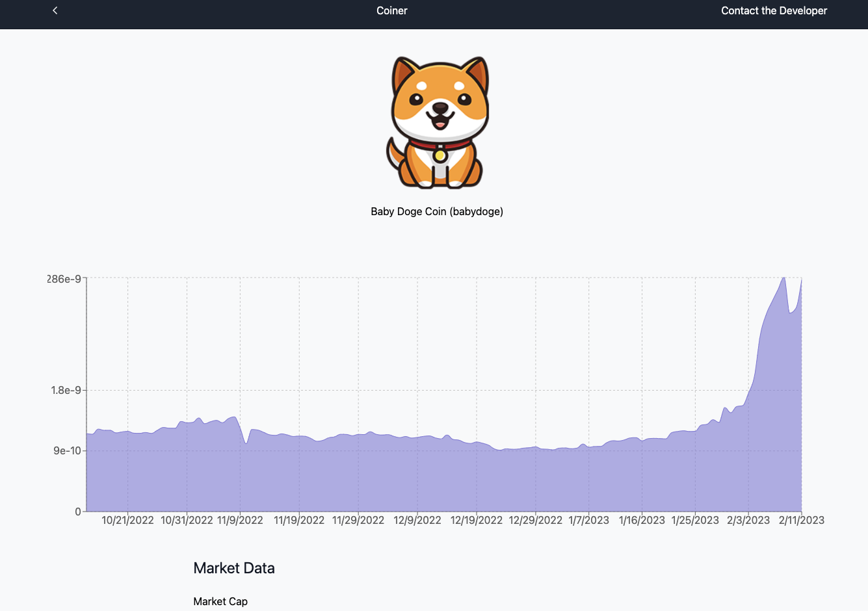Click the Baby Doge Coin logo image
The width and height of the screenshot is (868, 611).
438,123
